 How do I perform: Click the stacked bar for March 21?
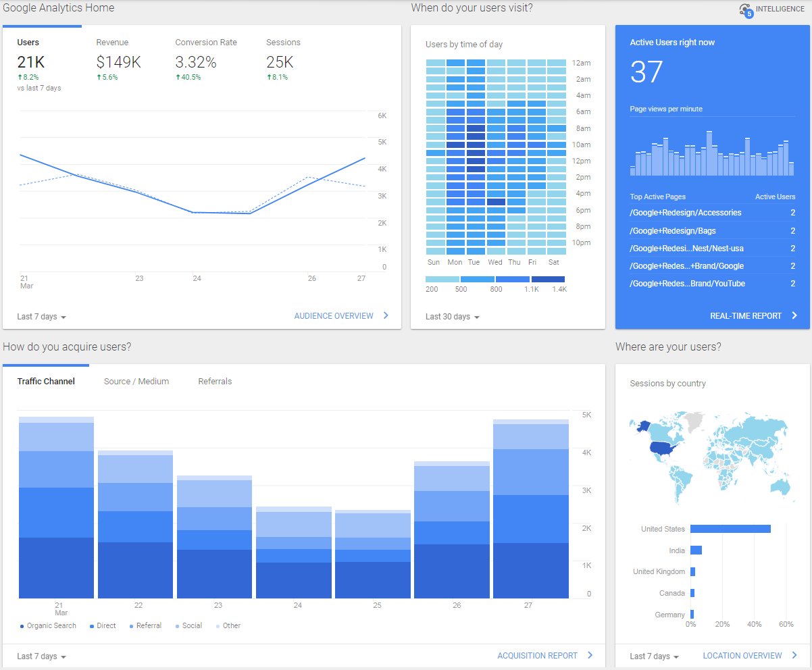56,507
